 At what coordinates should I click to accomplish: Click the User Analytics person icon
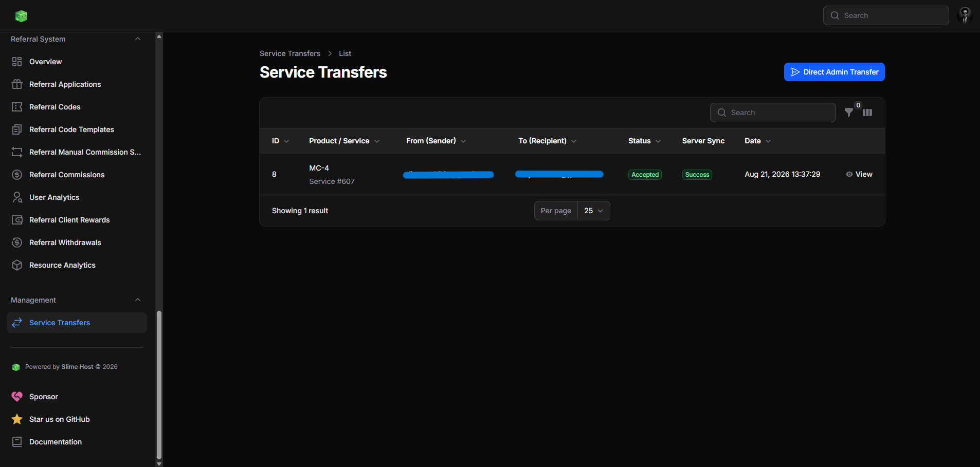17,197
